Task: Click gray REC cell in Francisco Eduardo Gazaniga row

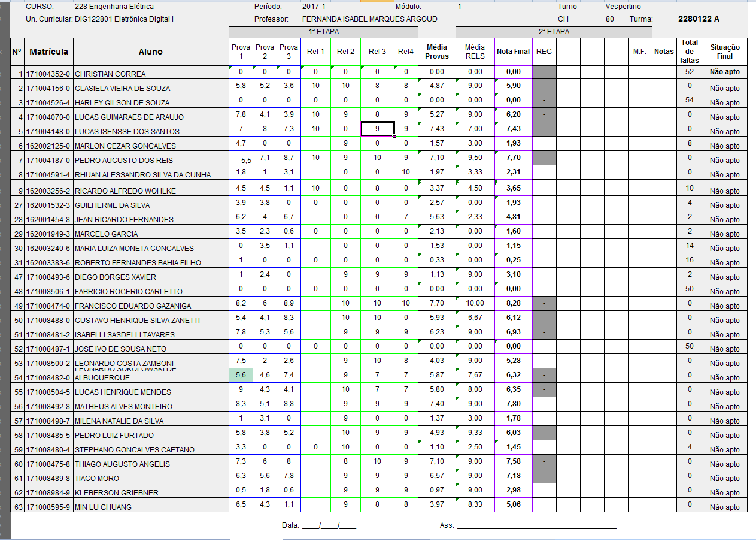Action: tap(544, 303)
